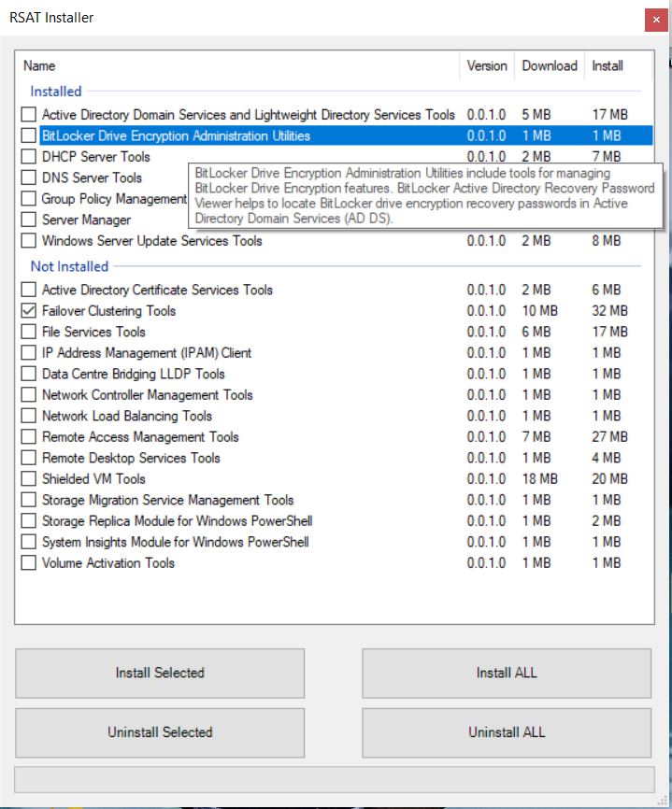Collapse the Installed group header
The width and height of the screenshot is (672, 809).
point(56,92)
